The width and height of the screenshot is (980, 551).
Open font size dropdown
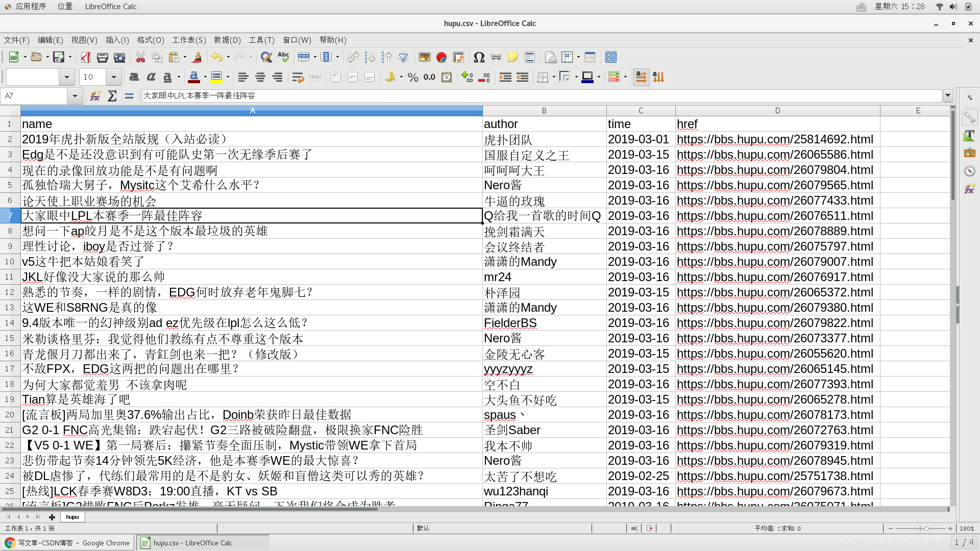tap(114, 77)
